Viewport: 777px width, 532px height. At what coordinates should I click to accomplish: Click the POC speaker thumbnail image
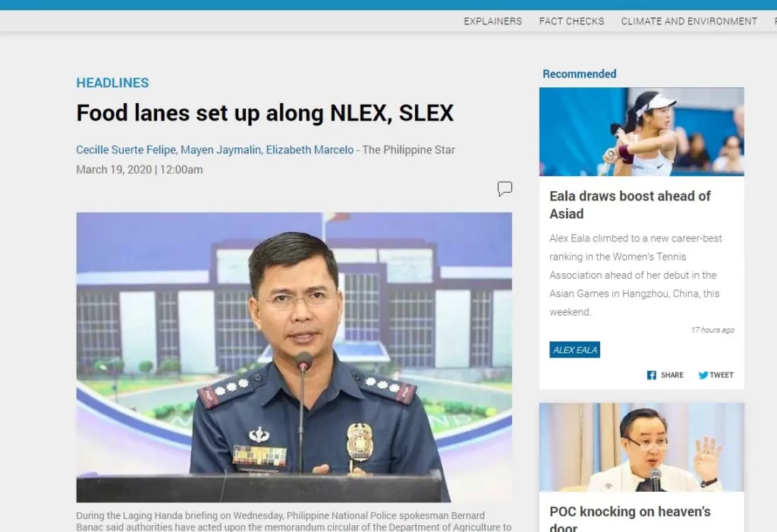[x=642, y=447]
